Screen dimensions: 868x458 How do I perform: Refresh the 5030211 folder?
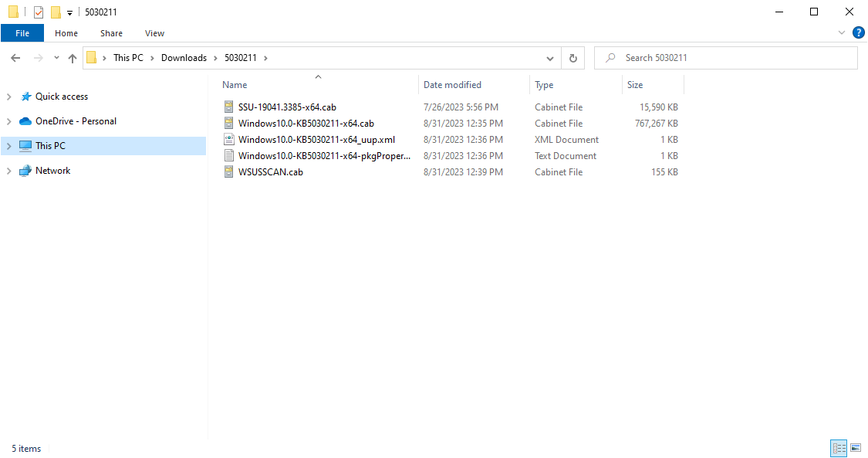click(573, 58)
